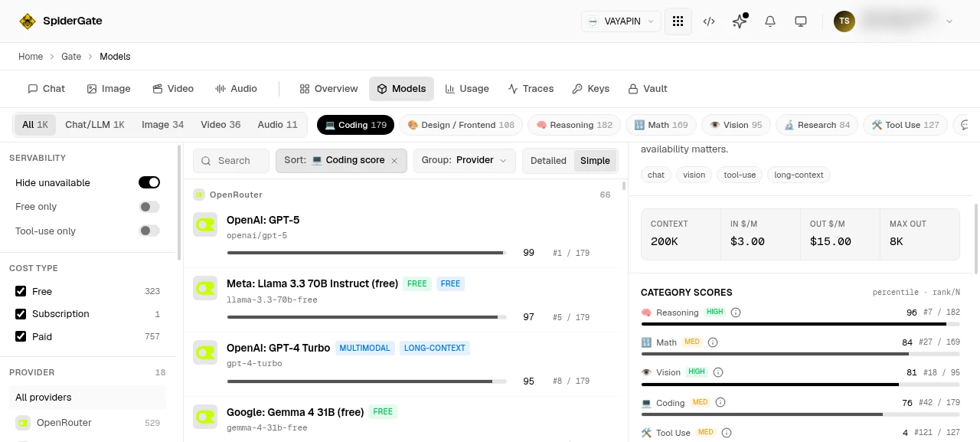Open the Video tab
This screenshot has height=442, width=980.
coord(173,89)
